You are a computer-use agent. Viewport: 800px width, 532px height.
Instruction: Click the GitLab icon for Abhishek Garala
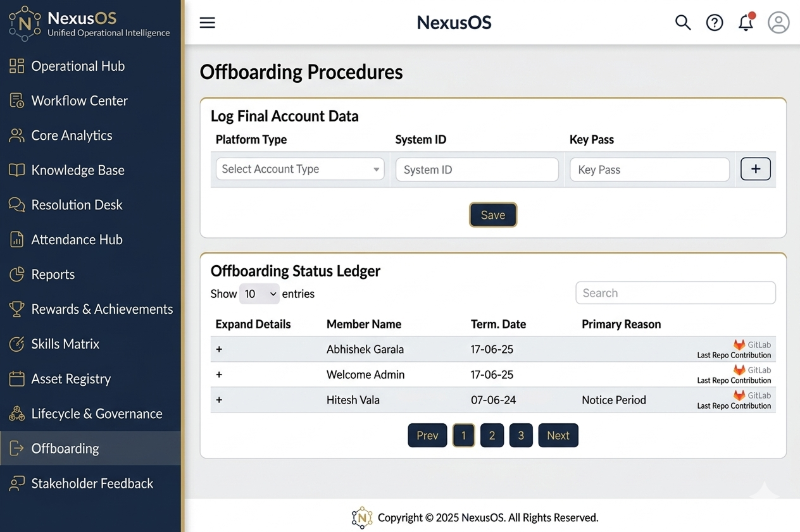coord(739,345)
